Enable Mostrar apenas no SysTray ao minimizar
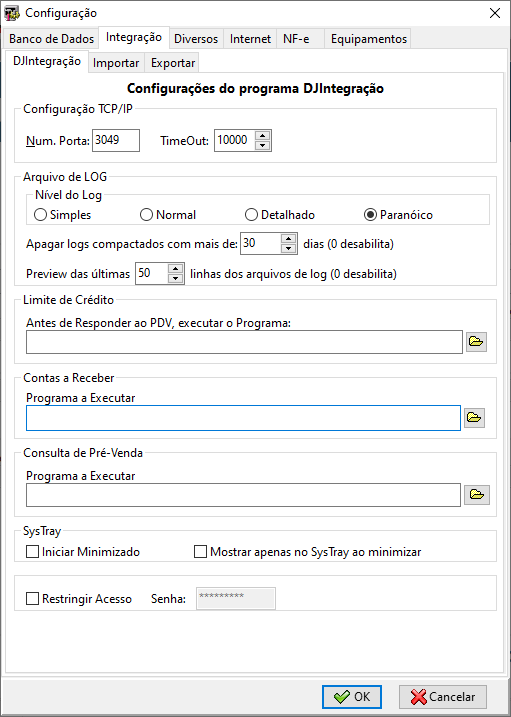This screenshot has width=511, height=717. pyautogui.click(x=307, y=552)
